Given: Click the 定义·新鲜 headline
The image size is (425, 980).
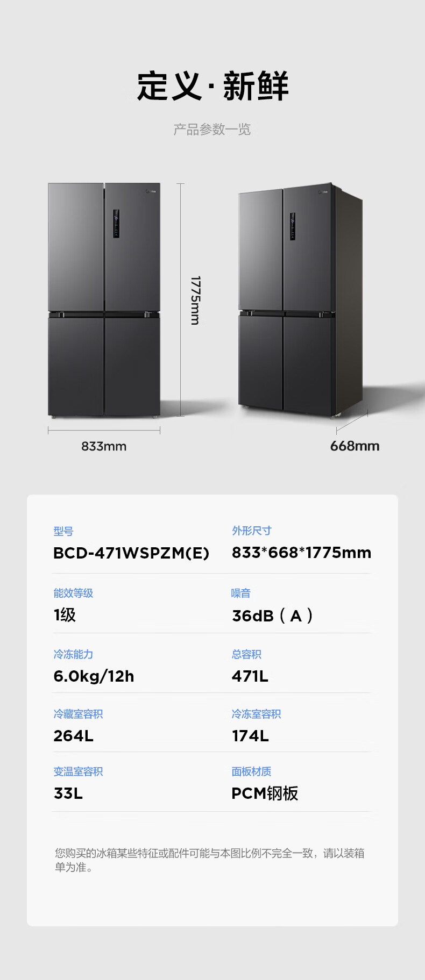Looking at the screenshot, I should 212,86.
